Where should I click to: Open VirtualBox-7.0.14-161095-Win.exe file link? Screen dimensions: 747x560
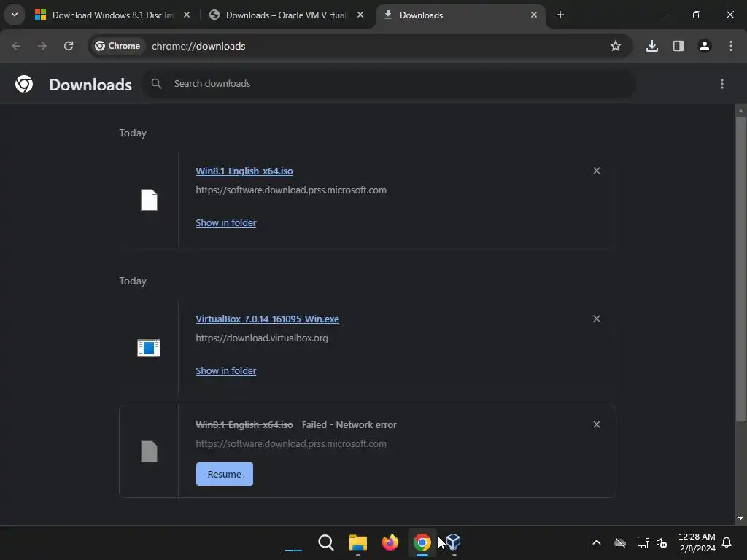coord(267,319)
